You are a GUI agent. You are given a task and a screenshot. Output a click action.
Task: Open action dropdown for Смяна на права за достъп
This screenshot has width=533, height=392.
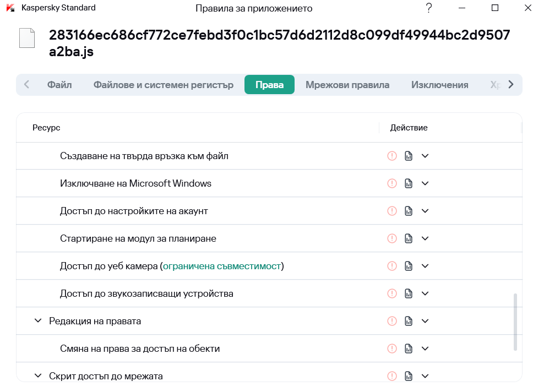click(425, 349)
